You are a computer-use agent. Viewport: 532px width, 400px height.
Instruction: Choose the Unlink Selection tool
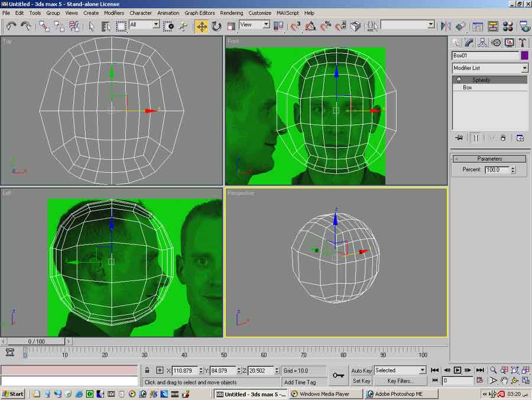(x=59, y=26)
